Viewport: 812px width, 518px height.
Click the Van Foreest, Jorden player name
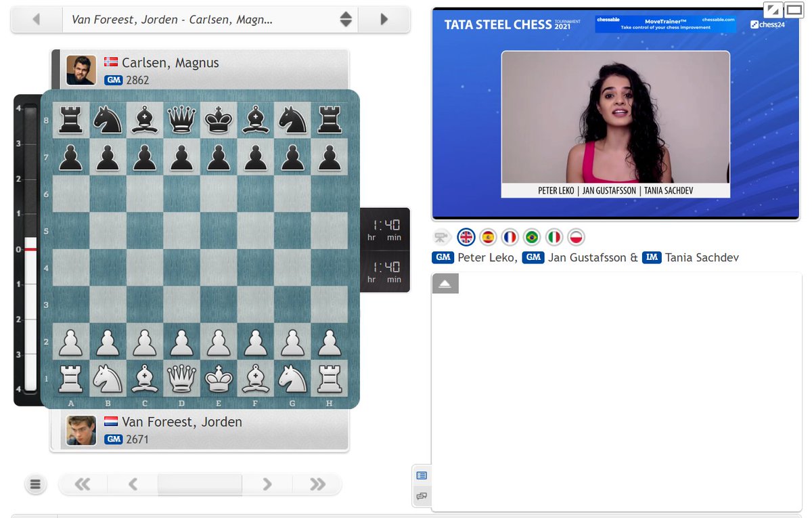click(x=182, y=422)
